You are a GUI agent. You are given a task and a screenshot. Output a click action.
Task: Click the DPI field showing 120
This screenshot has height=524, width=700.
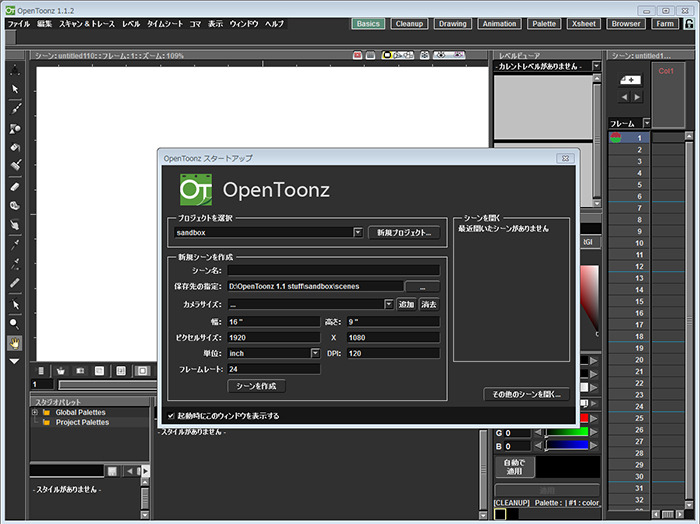tap(393, 353)
